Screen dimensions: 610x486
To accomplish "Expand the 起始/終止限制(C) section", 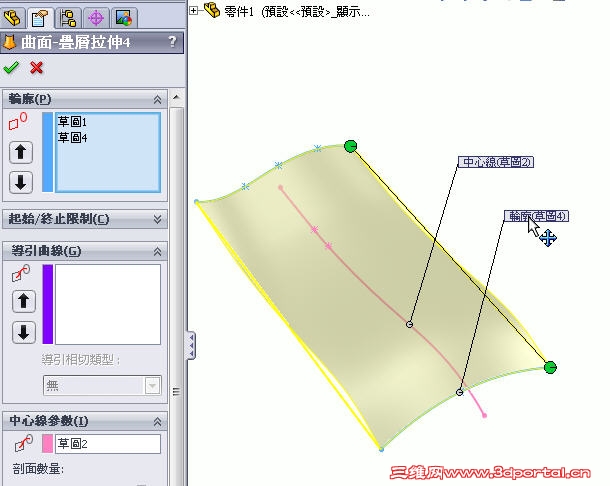I will point(157,219).
